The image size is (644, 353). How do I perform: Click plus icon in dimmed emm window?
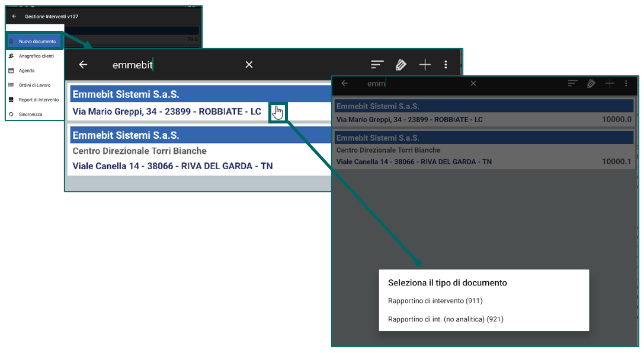click(610, 84)
